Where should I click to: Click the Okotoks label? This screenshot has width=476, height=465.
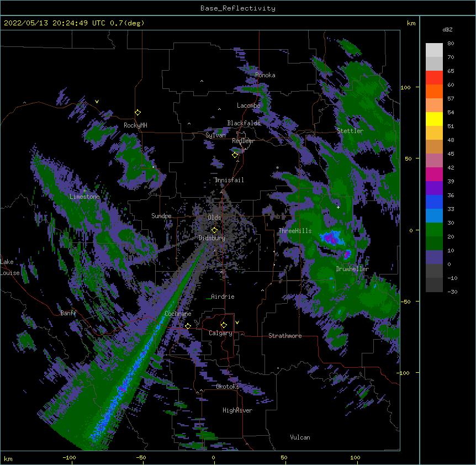[228, 387]
